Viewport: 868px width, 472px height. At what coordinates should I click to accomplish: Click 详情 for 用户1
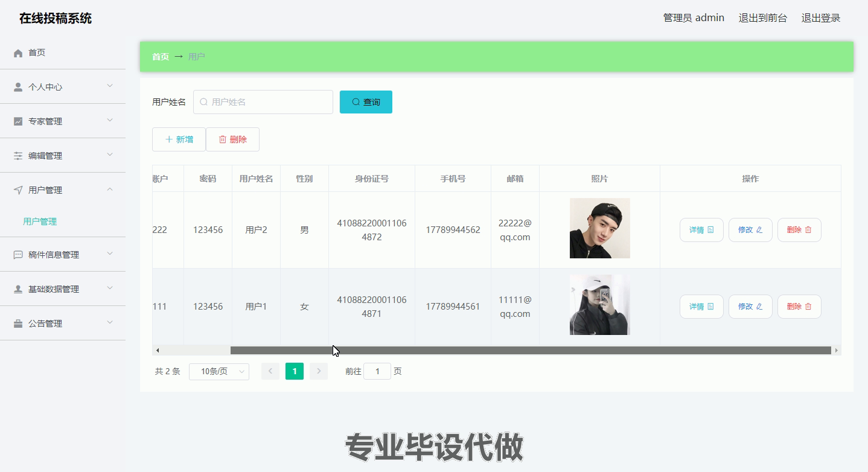click(x=701, y=307)
